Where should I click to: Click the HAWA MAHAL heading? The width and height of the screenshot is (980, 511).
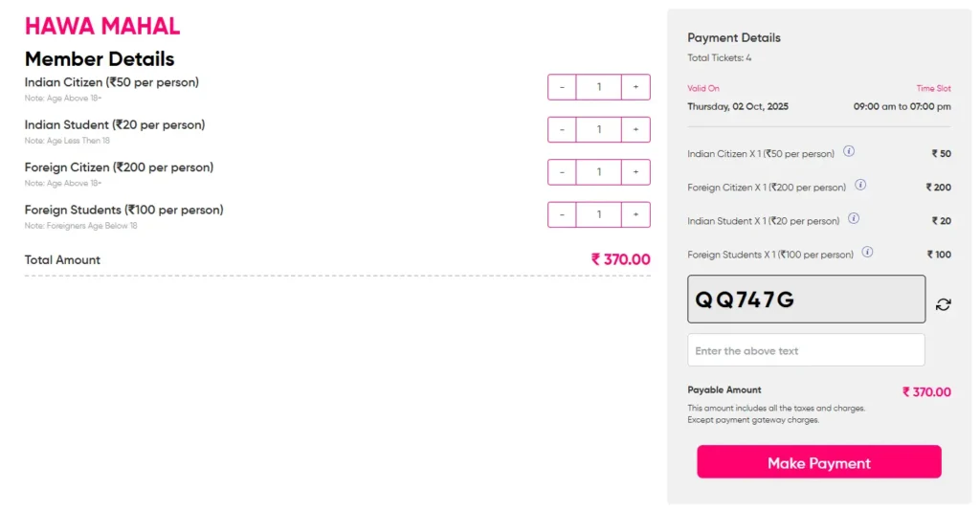pos(102,26)
